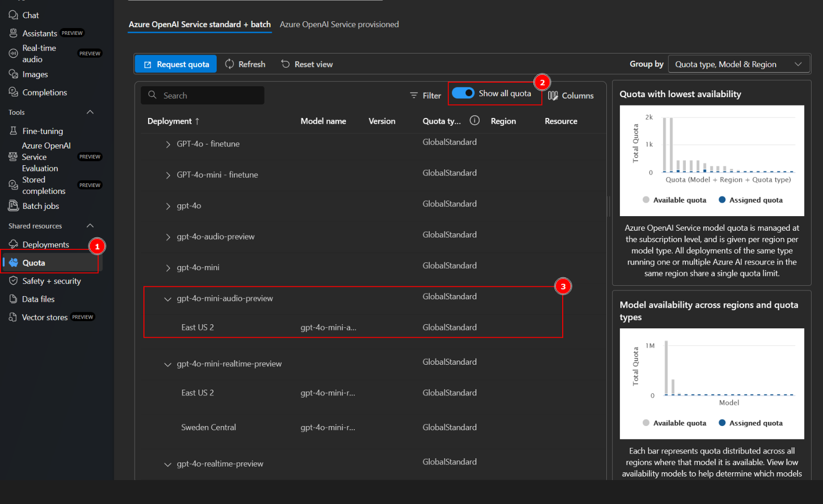
Task: Click the Safety + security shield icon
Action: 14,281
